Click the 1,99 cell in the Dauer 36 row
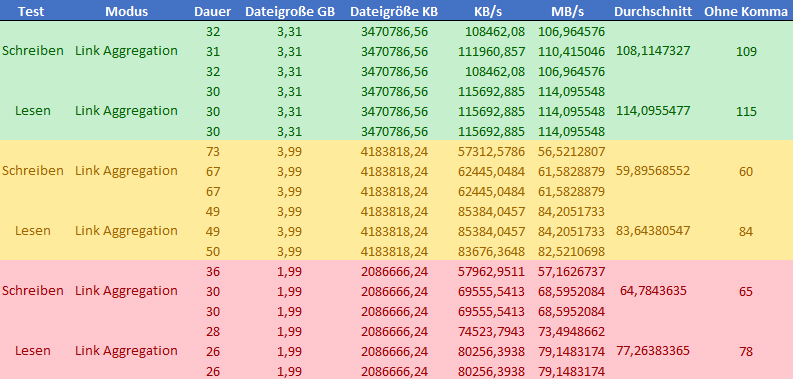This screenshot has width=793, height=379. click(290, 272)
